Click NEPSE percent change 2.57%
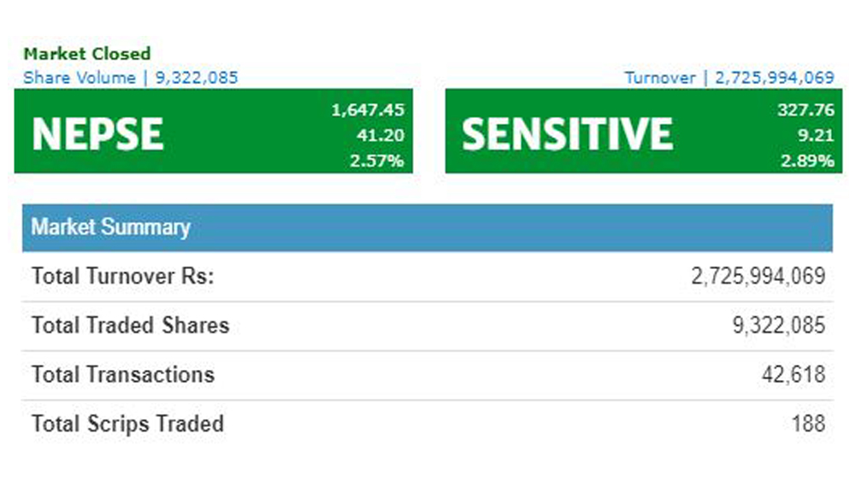855x504 pixels. (376, 161)
